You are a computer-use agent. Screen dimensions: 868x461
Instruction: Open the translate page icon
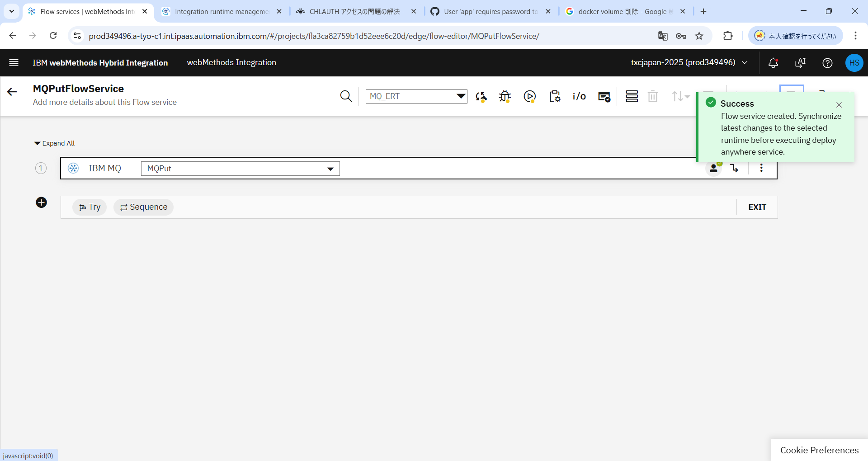[663, 36]
